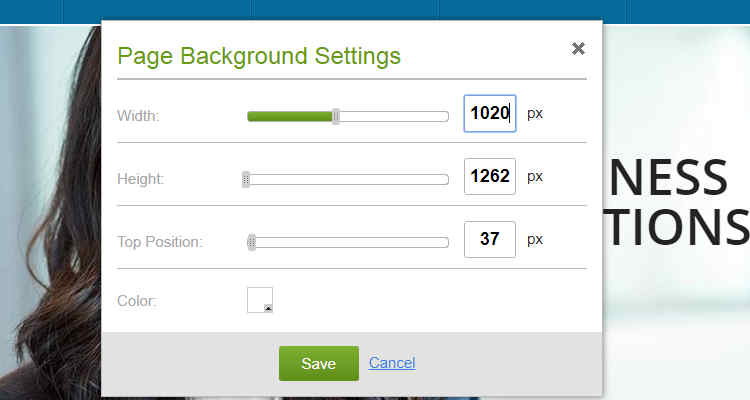The image size is (750, 400).
Task: Focus the Width input showing 1020
Action: (x=489, y=114)
